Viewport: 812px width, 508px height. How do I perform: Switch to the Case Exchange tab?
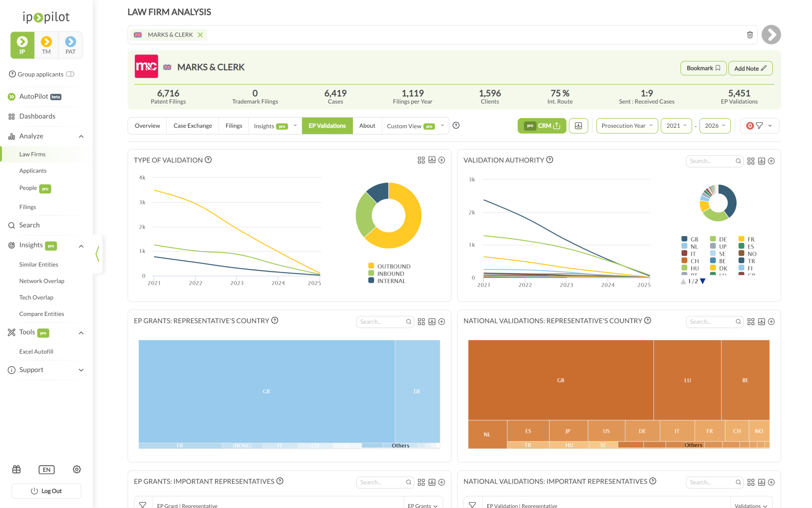pyautogui.click(x=193, y=126)
